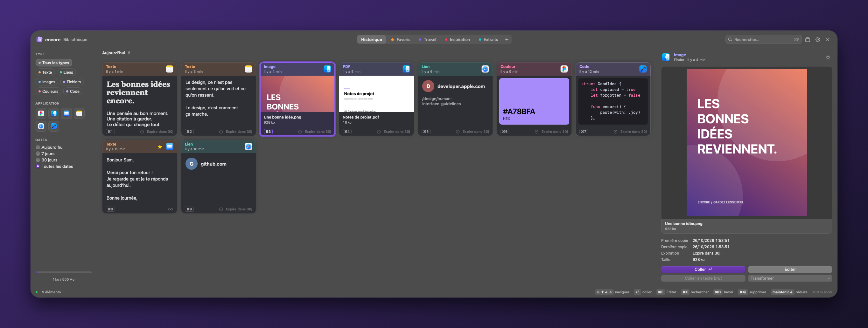Open the Inspiration tab
This screenshot has height=328, width=868.
coord(457,40)
